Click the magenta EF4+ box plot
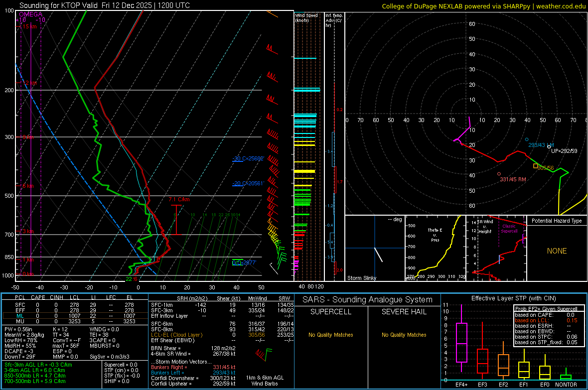 (461, 338)
